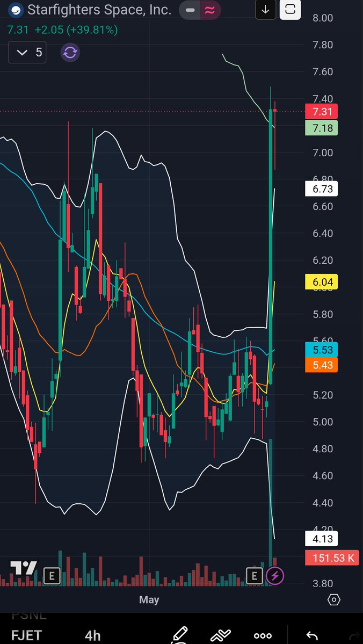Tap the down arrow scroll-to-latest button
Viewport: 363px width, 644px height.
[265, 10]
